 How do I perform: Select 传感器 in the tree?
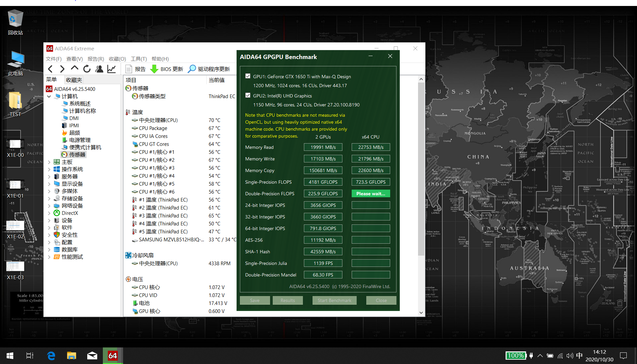point(74,155)
